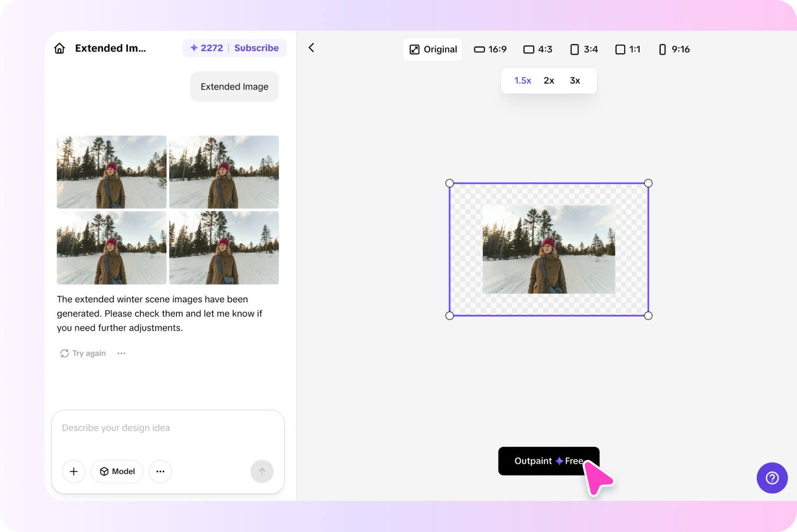797x532 pixels.
Task: Click the home icon
Action: click(59, 48)
